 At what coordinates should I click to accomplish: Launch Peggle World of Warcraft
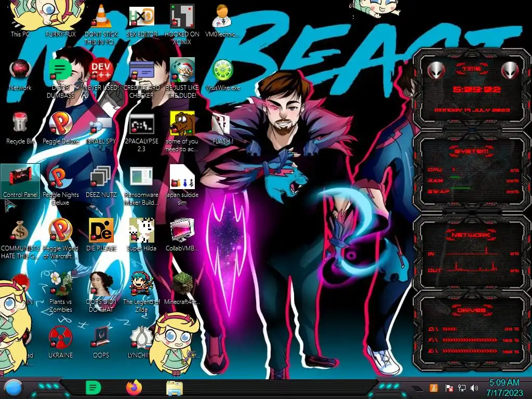61,239
